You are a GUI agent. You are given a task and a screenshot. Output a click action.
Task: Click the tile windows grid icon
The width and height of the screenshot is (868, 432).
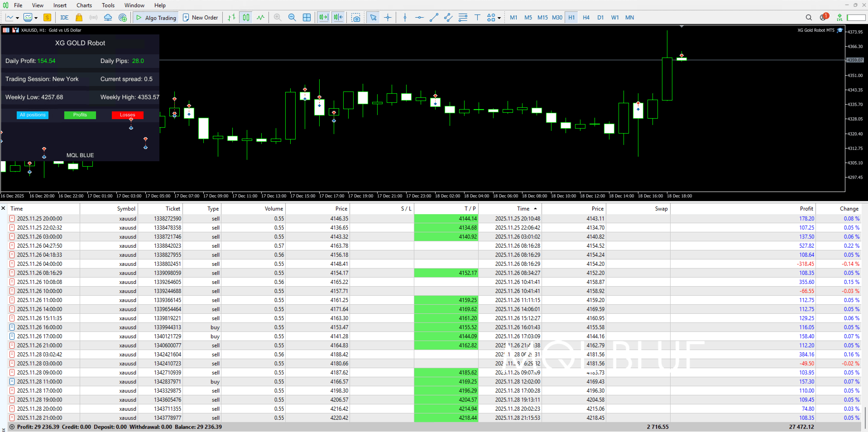[307, 18]
